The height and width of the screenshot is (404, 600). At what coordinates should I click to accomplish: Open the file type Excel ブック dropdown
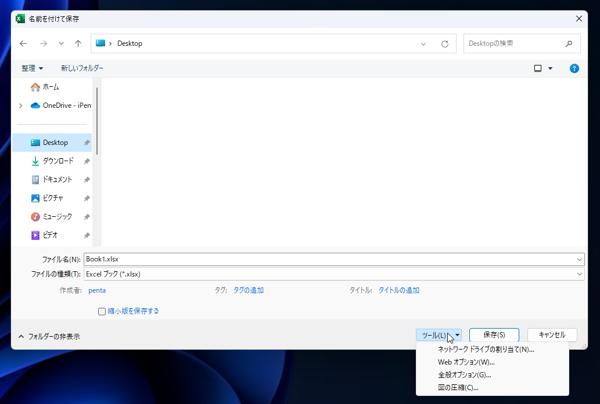click(334, 274)
